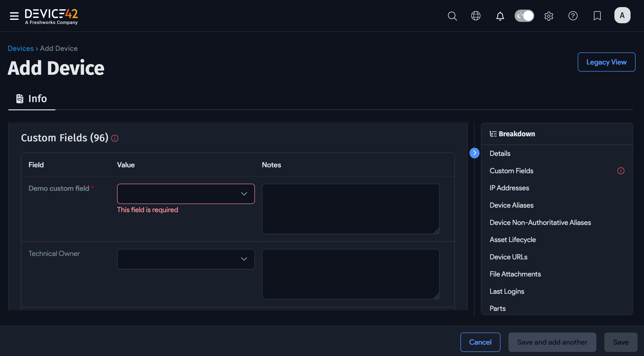Click the Device42 logo
This screenshot has width=644, height=356.
point(51,16)
